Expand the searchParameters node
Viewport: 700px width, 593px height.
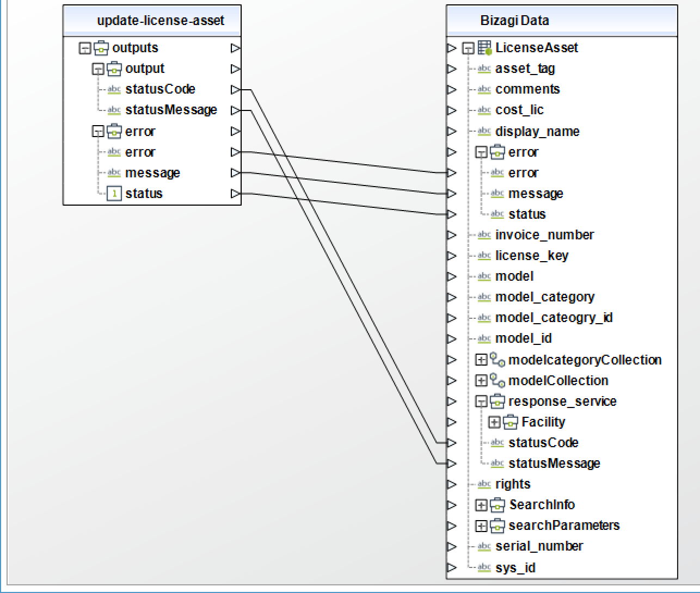point(481,526)
